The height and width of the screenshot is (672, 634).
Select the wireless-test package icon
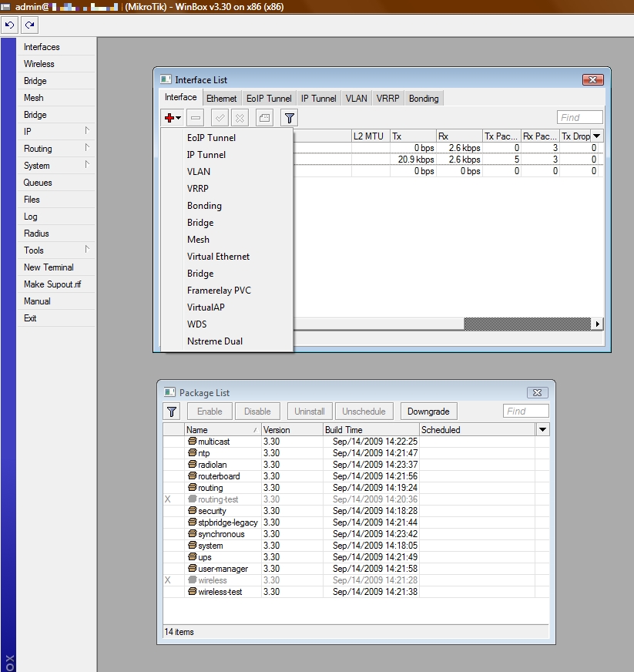coord(193,591)
